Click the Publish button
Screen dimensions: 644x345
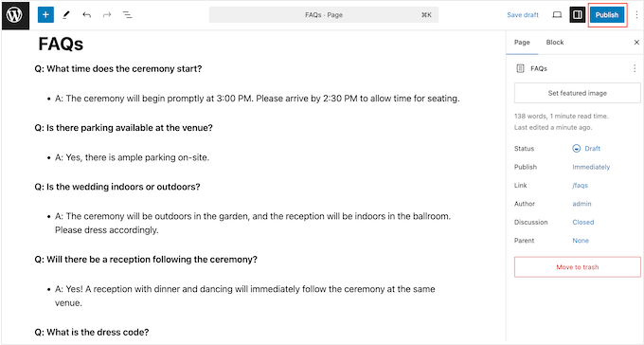(607, 15)
